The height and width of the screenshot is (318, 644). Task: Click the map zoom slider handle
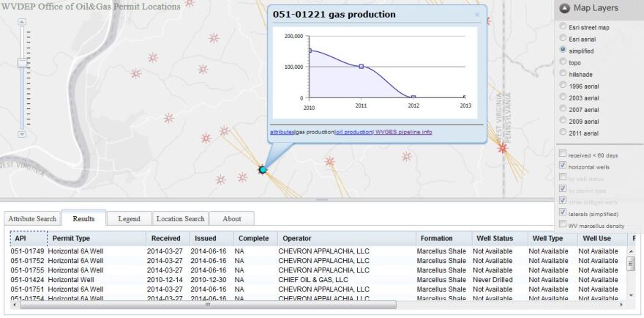point(22,62)
